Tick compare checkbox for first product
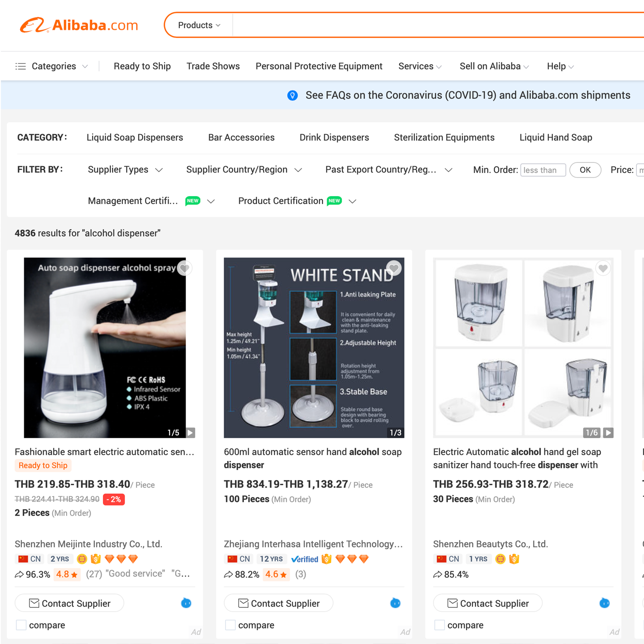The image size is (644, 644). pyautogui.click(x=21, y=625)
